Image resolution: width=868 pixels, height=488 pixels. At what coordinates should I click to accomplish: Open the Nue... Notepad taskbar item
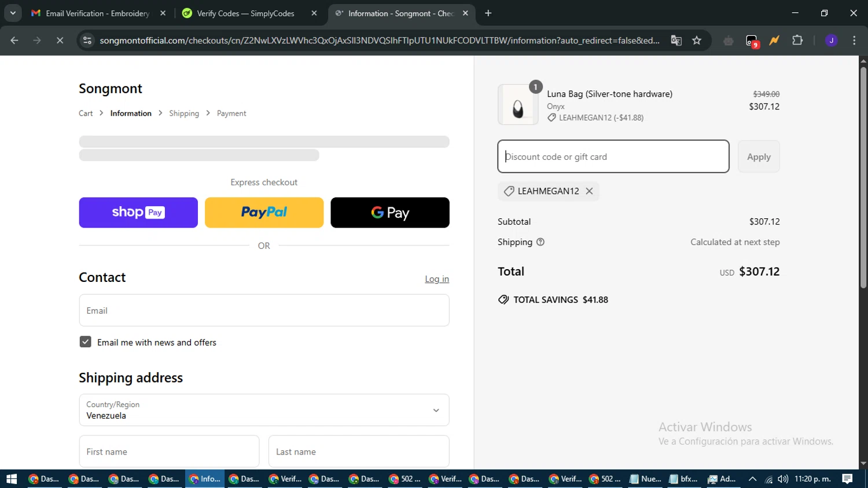click(646, 479)
